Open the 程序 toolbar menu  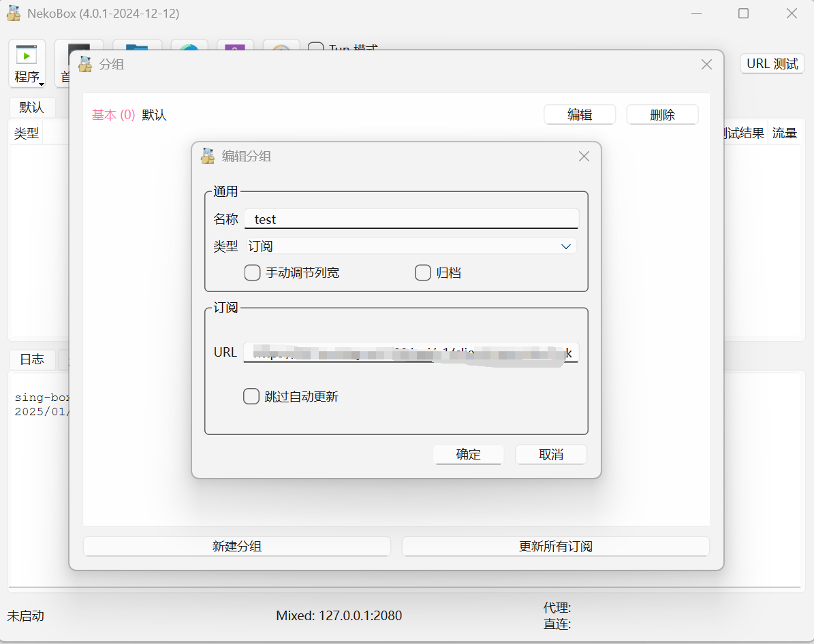pyautogui.click(x=27, y=64)
